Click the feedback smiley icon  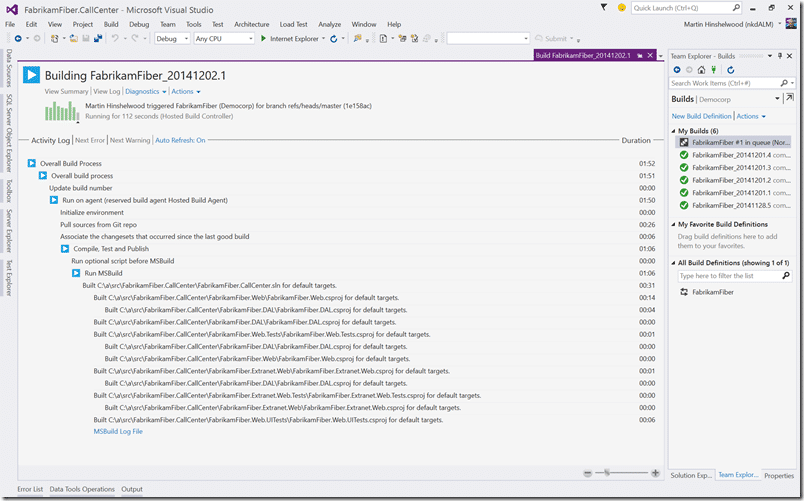click(621, 8)
